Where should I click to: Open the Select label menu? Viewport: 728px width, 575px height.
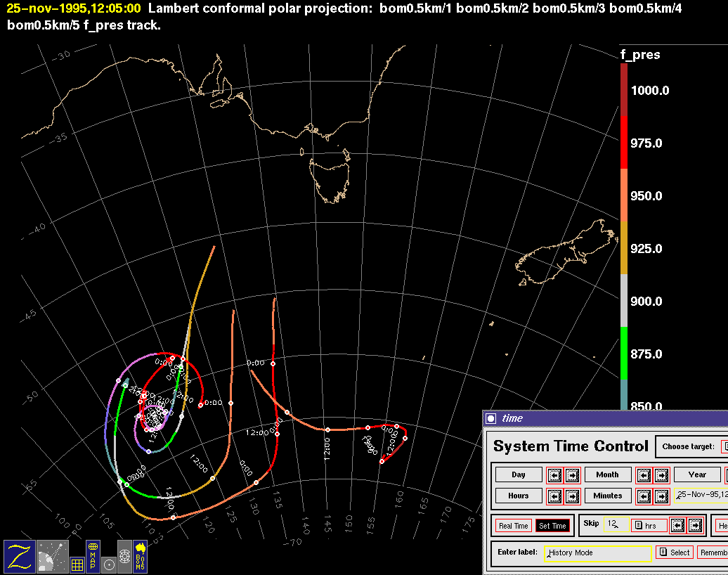pyautogui.click(x=675, y=553)
